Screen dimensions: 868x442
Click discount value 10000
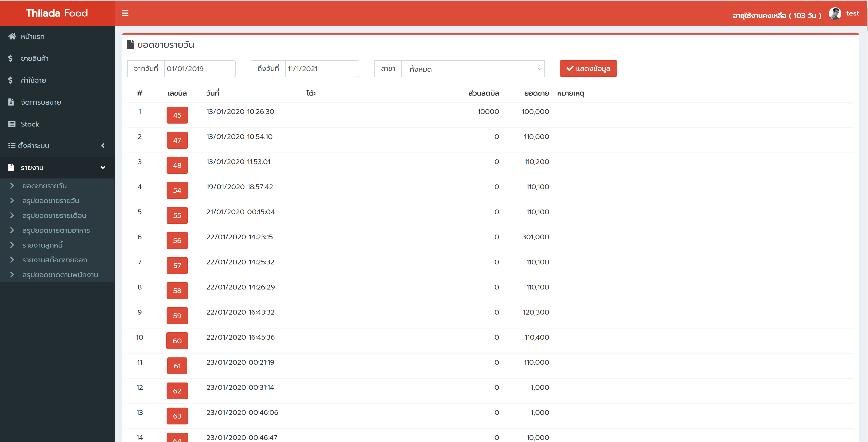[x=488, y=112]
